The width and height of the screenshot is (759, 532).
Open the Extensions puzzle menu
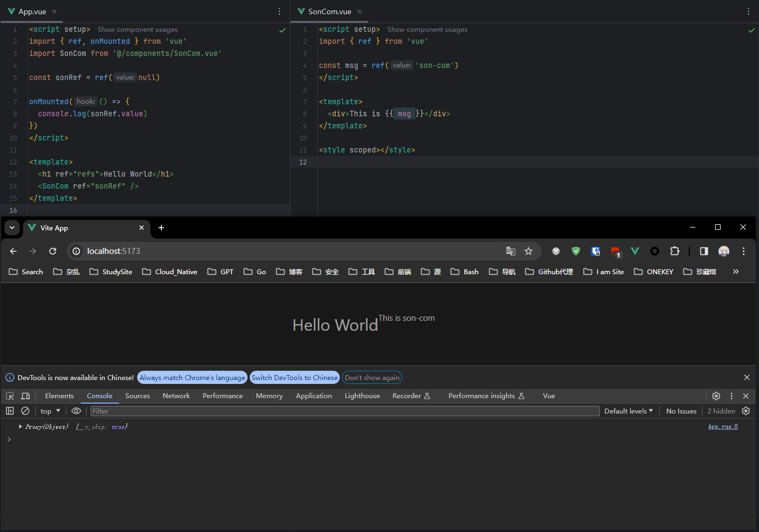click(x=674, y=251)
